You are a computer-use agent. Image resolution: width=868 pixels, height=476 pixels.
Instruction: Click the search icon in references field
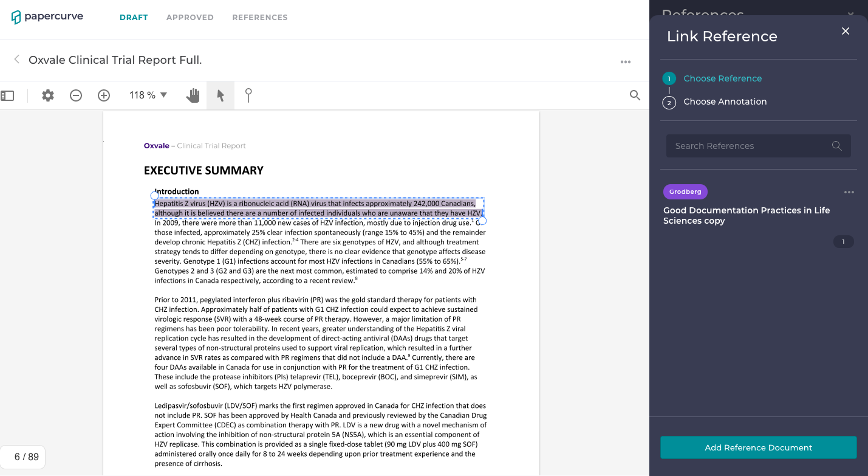click(836, 146)
